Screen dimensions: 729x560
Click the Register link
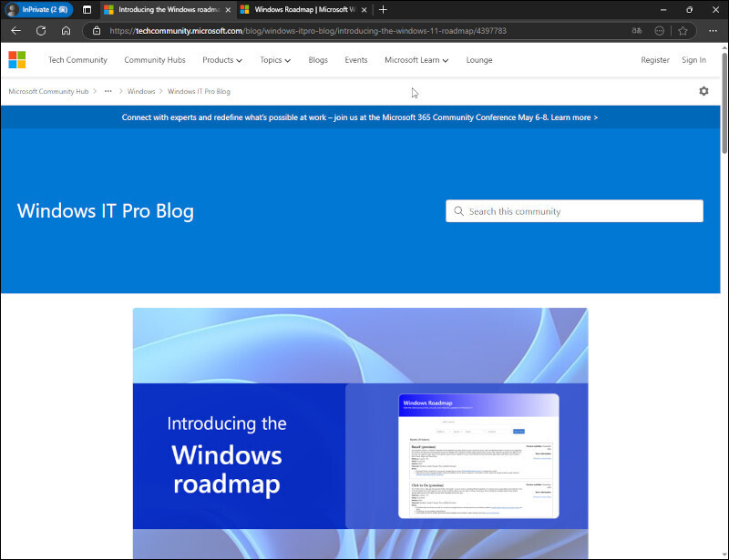655,60
